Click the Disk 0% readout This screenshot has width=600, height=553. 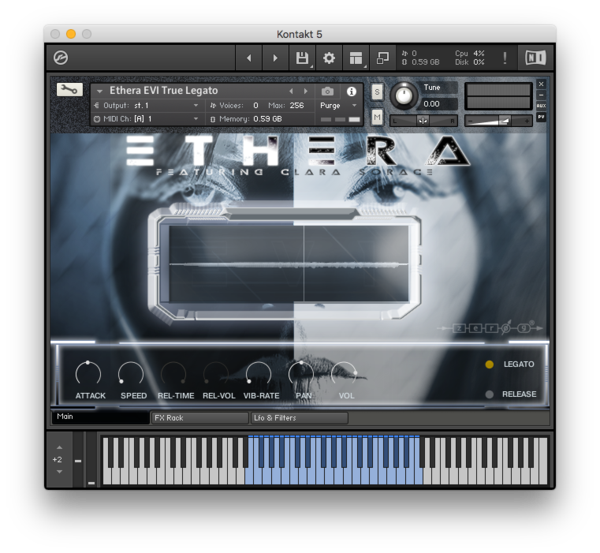click(x=470, y=62)
